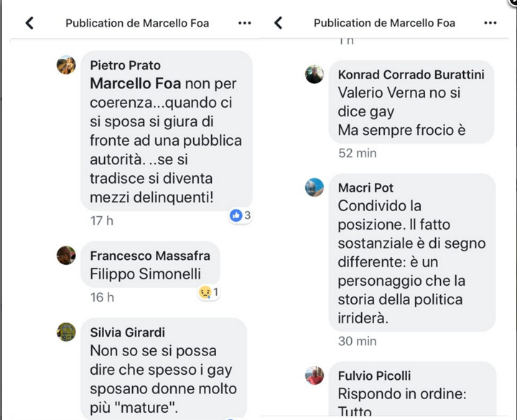Go back using left panel arrow
Image resolution: width=517 pixels, height=420 pixels.
(x=29, y=23)
